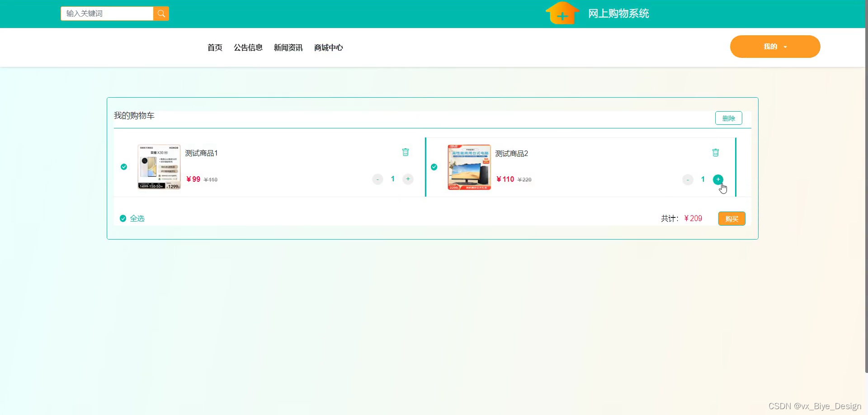Focus the 输入关键词 search field
Image resolution: width=868 pixels, height=415 pixels.
[107, 14]
